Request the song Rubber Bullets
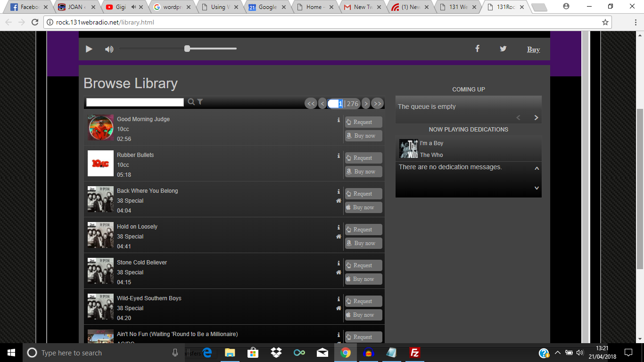 (x=363, y=158)
